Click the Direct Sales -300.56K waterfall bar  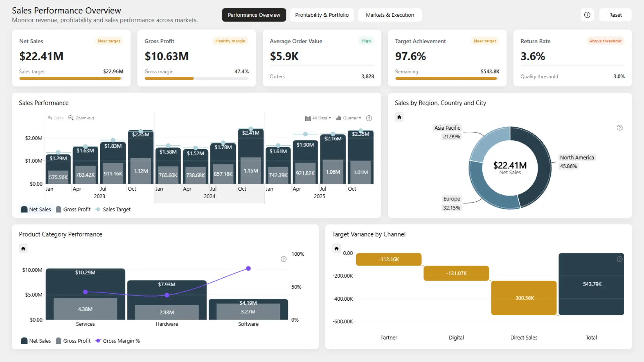(524, 298)
